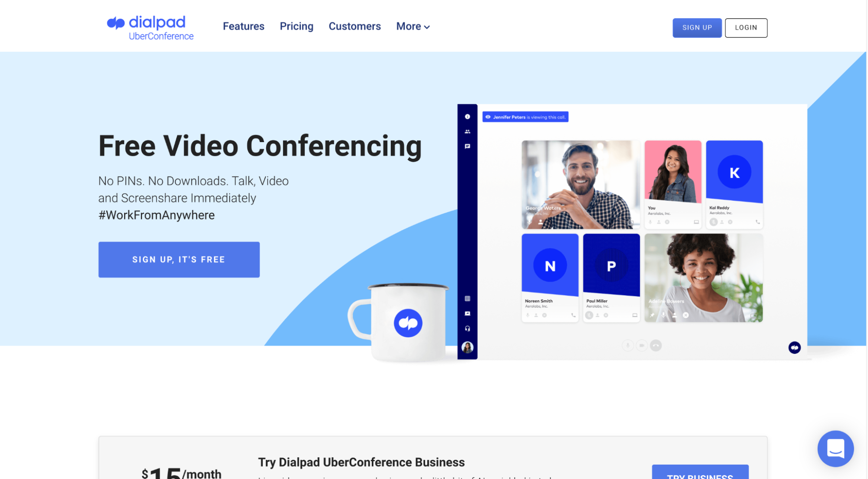The width and height of the screenshot is (868, 479).
Task: Click the grid view icon in call sidebar
Action: 467,299
